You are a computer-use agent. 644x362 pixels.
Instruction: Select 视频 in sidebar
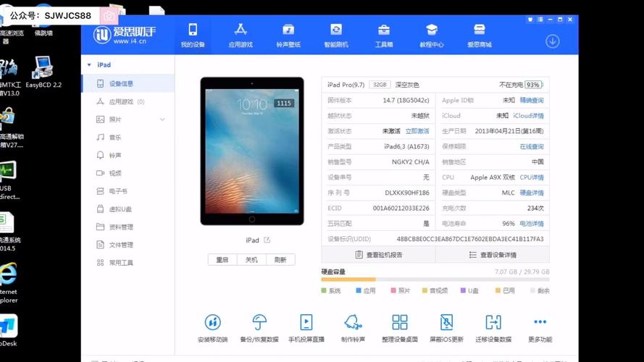click(128, 173)
